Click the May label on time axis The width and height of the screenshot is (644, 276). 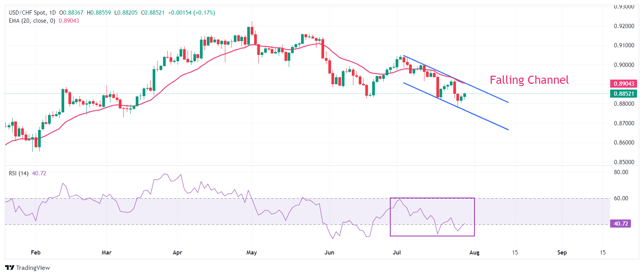click(251, 253)
